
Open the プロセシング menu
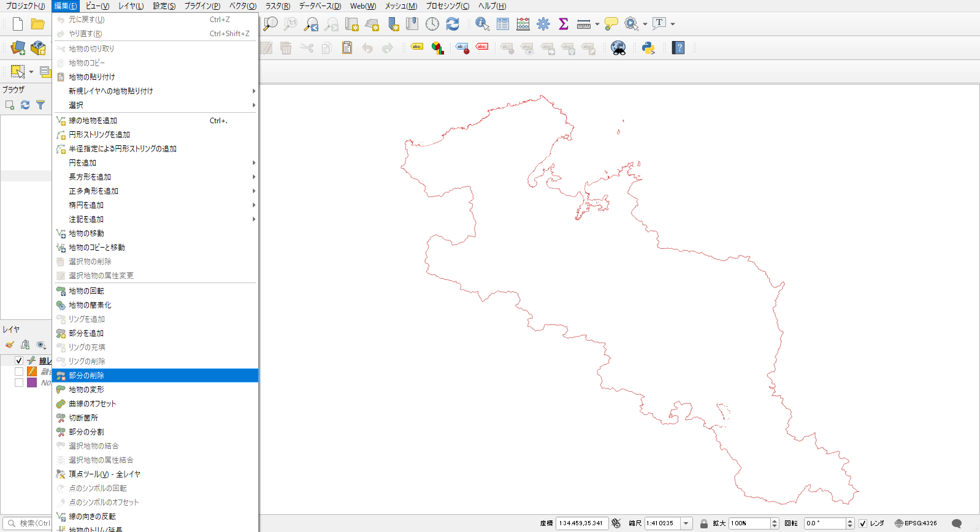[448, 6]
